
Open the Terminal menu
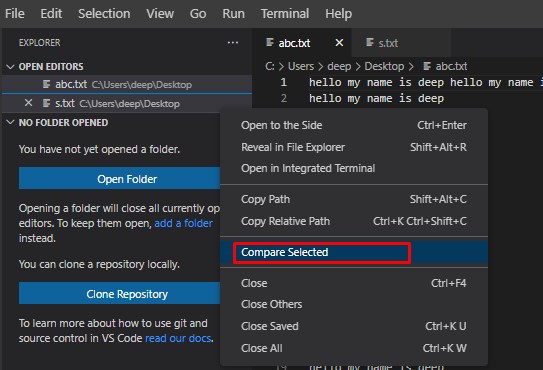[x=285, y=14]
